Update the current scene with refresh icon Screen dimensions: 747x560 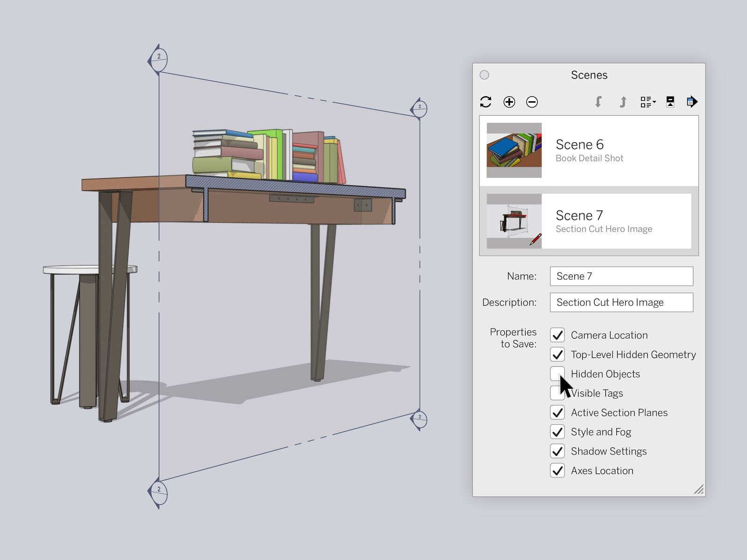pyautogui.click(x=486, y=101)
